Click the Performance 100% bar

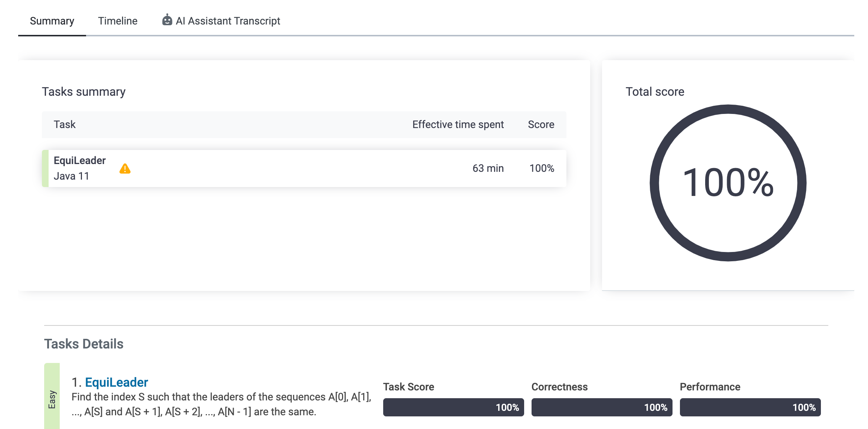(x=750, y=407)
